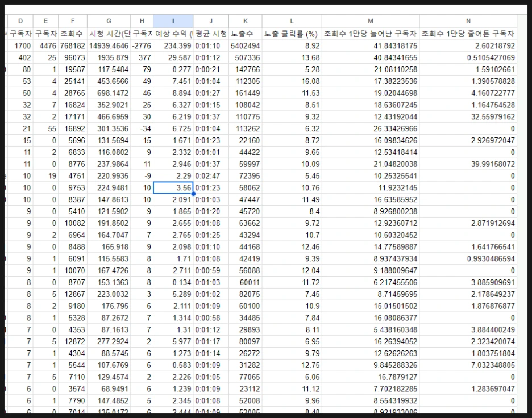The height and width of the screenshot is (418, 532).
Task: Select cell with value 87.2672
Action: [109, 317]
